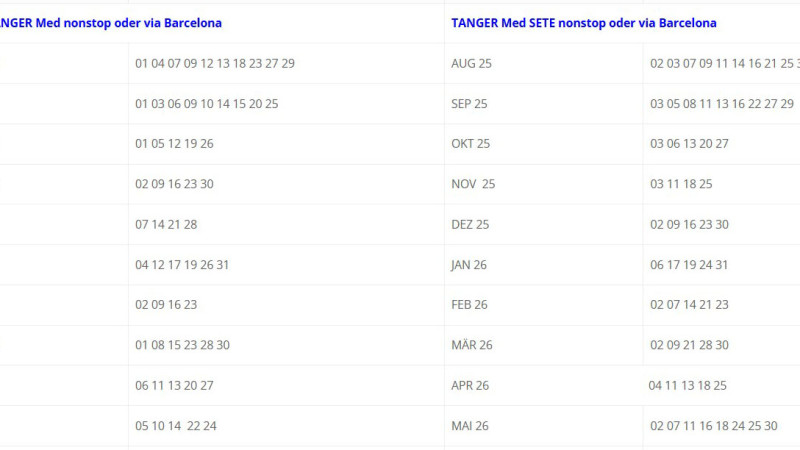Select the FEB 26 month cell
The height and width of the screenshot is (450, 800).
point(469,305)
